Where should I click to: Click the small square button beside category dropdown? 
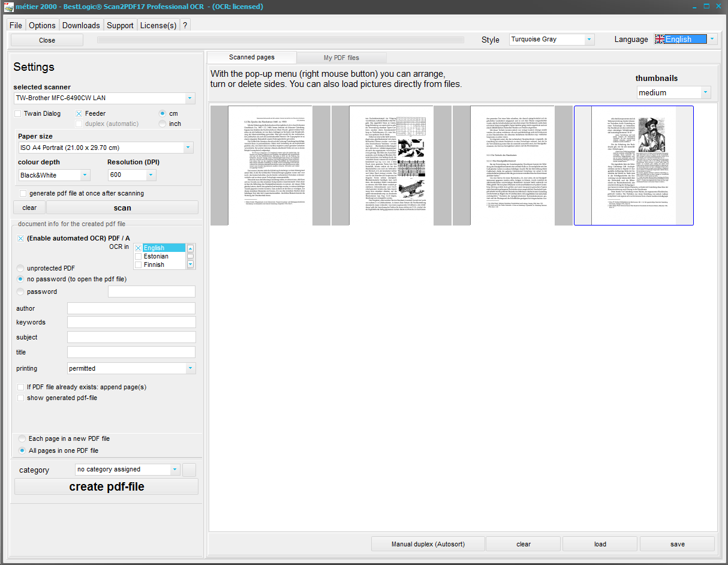189,470
